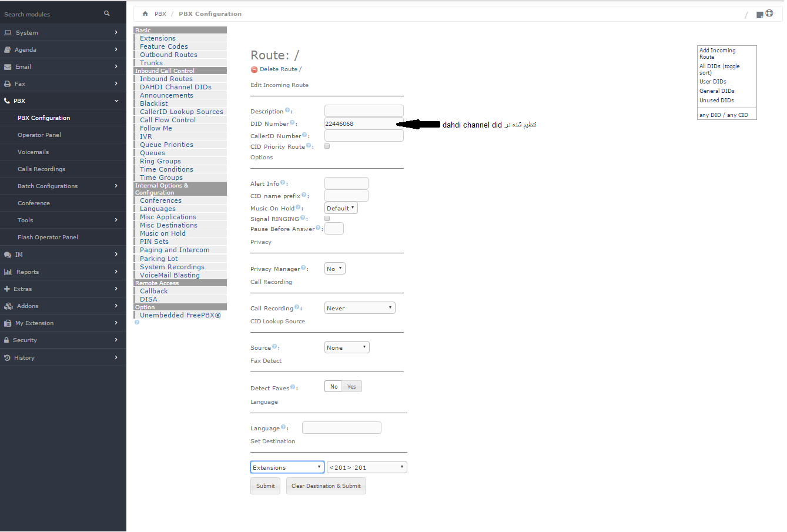Screen dimensions: 787x532
Task: Click the Description input field
Action: tap(364, 111)
